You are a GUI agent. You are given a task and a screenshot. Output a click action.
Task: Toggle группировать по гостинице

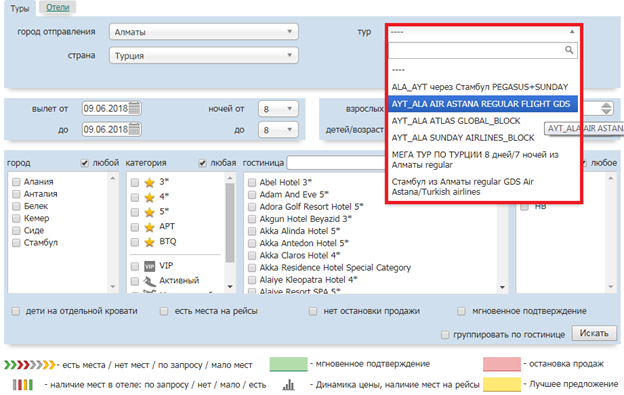coord(445,335)
